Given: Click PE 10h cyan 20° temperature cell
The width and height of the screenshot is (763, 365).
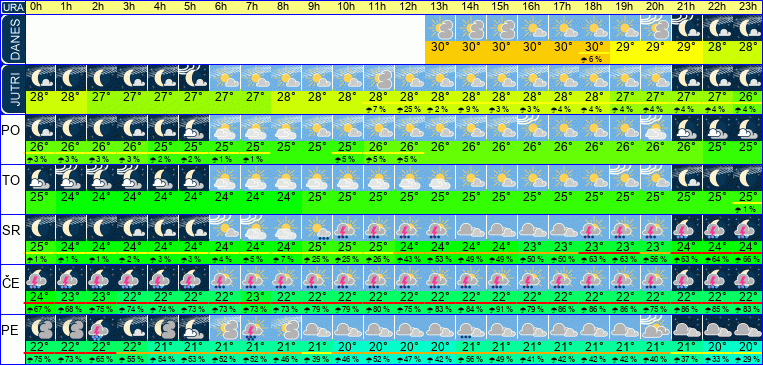Looking at the screenshot, I should pos(348,347).
